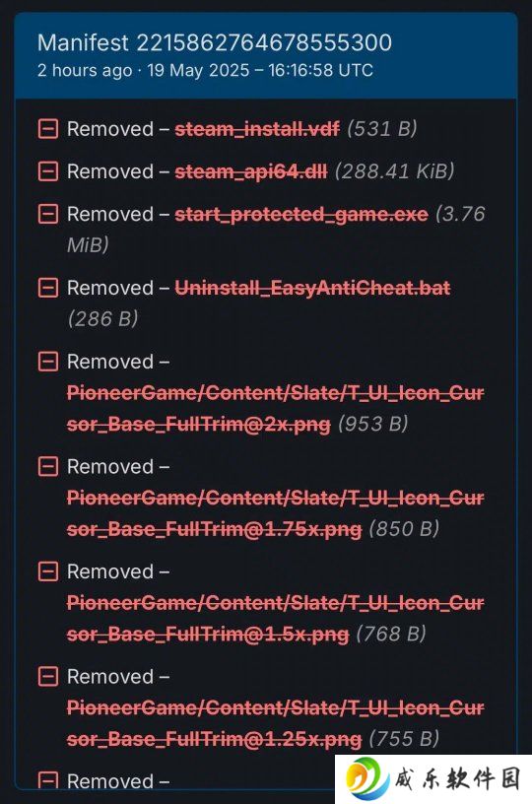Open start_protected_game.exe file link
Screen dimensions: 532x804
pos(301,215)
